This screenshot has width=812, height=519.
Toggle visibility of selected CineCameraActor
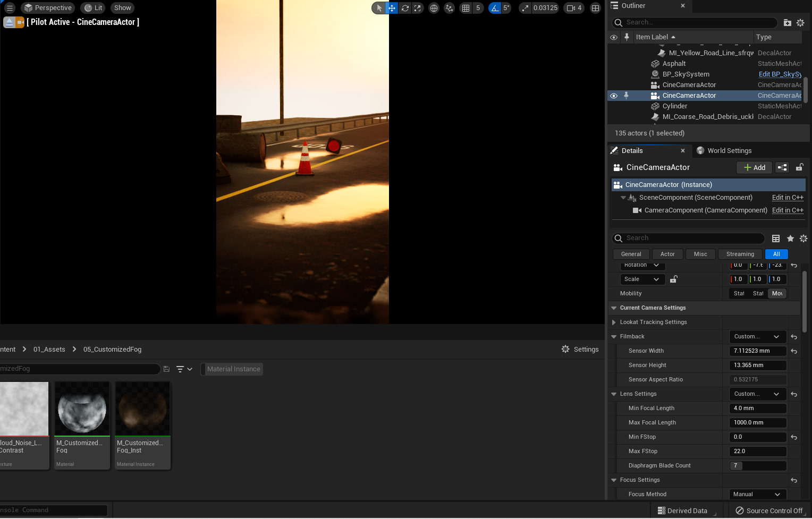click(x=614, y=96)
